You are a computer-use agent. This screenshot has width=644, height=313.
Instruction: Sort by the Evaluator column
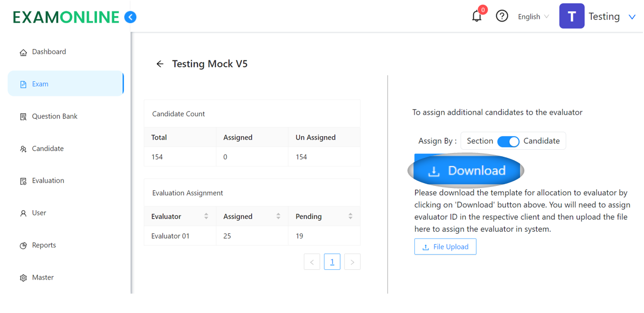click(x=206, y=217)
